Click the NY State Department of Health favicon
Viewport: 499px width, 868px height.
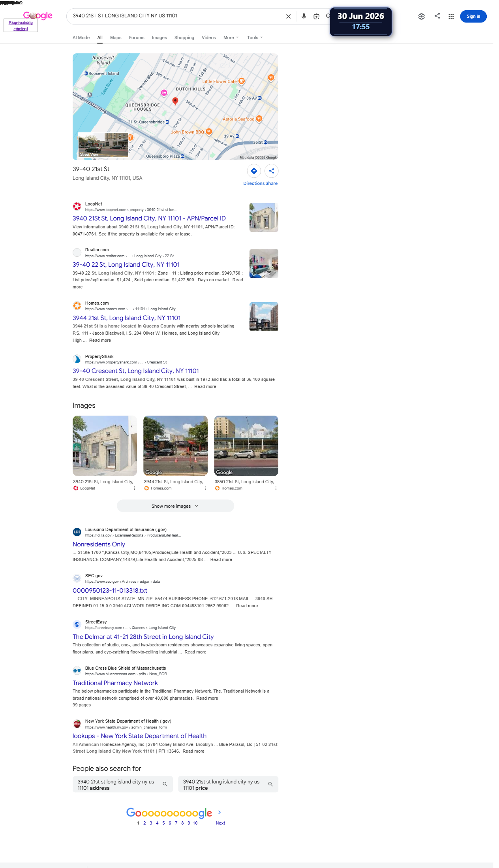[77, 724]
